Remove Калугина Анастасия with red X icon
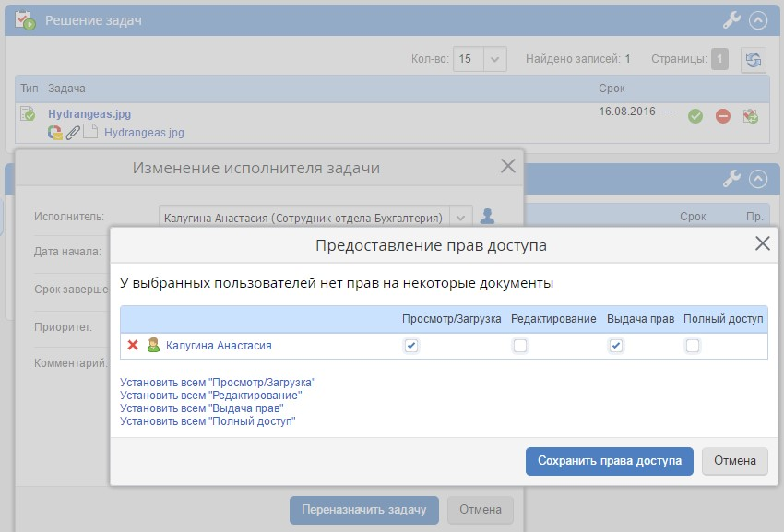This screenshot has width=784, height=532. [133, 346]
